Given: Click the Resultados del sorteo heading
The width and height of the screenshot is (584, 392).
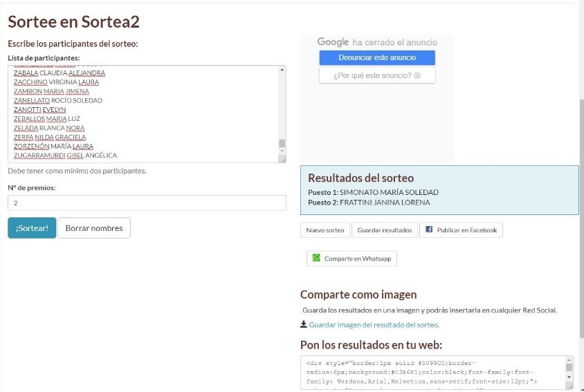Looking at the screenshot, I should tap(361, 178).
